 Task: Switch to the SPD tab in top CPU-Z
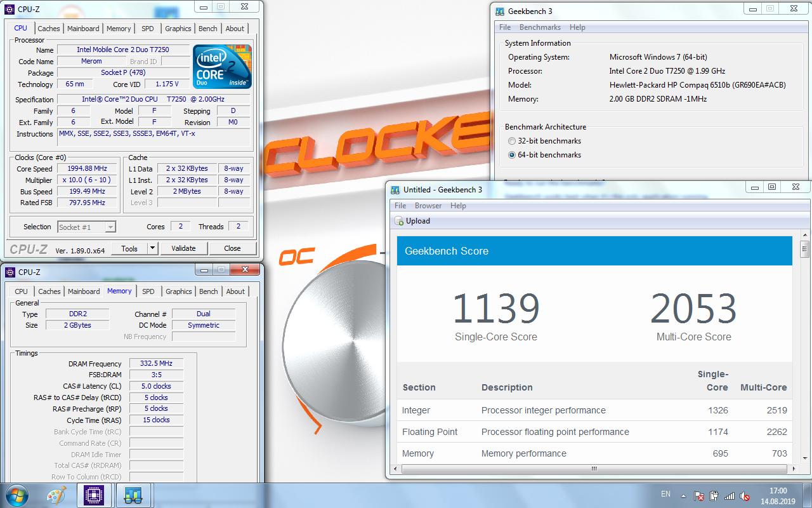(147, 29)
